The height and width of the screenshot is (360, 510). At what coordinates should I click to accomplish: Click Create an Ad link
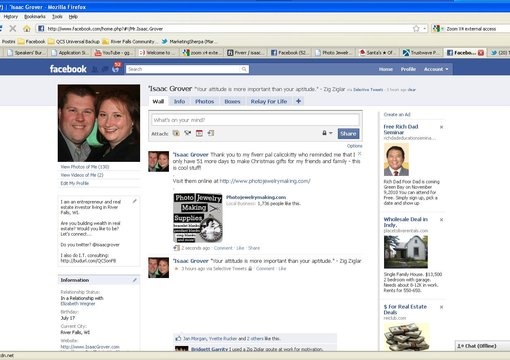[397, 114]
